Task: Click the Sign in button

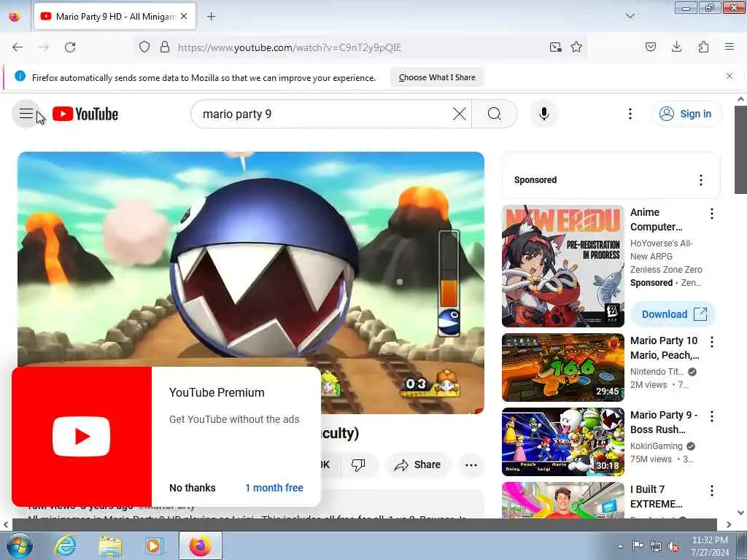Action: click(x=686, y=114)
